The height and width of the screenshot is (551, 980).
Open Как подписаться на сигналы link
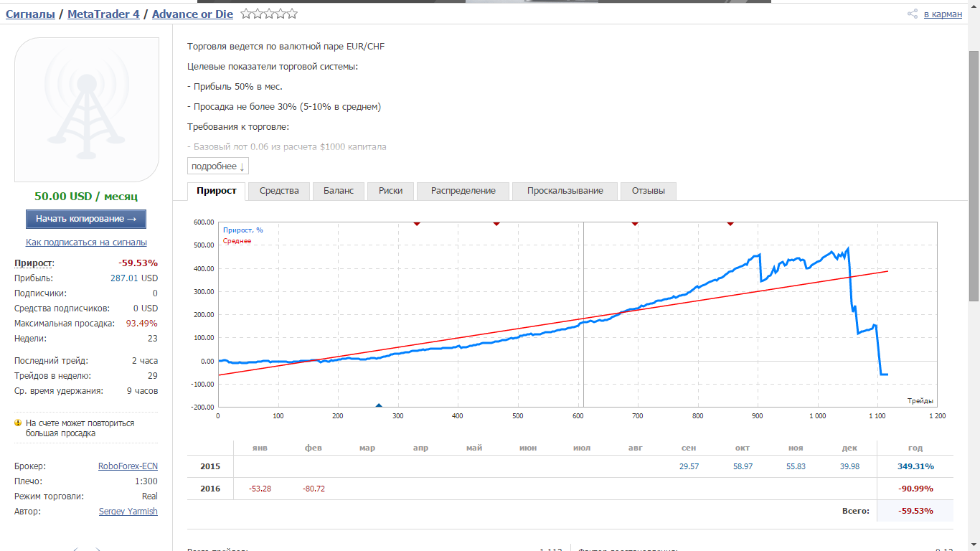(x=86, y=242)
